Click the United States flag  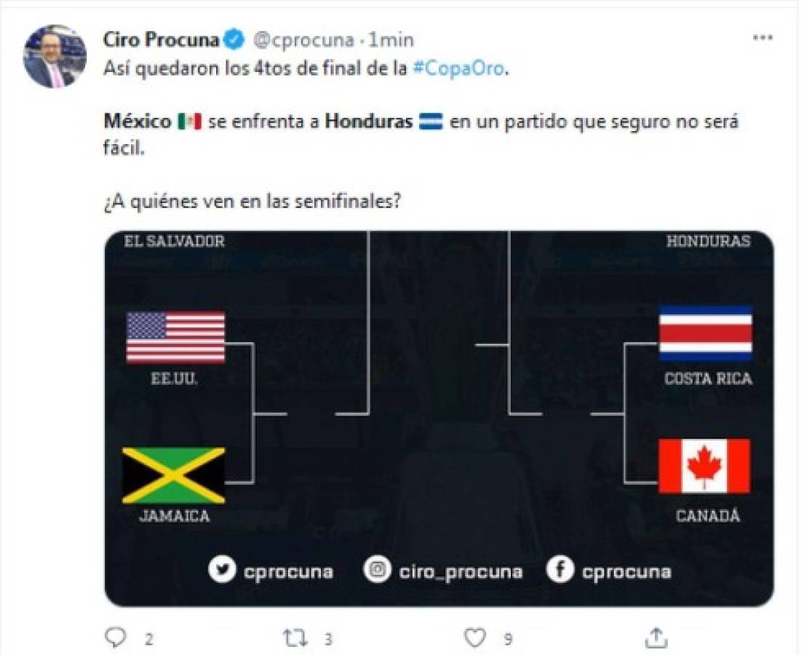point(175,336)
